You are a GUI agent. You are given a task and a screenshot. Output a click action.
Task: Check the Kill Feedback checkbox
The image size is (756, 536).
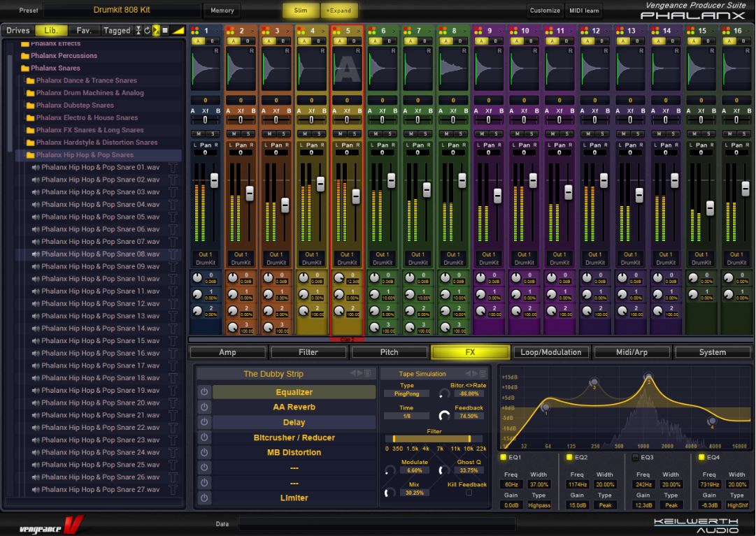[x=469, y=493]
